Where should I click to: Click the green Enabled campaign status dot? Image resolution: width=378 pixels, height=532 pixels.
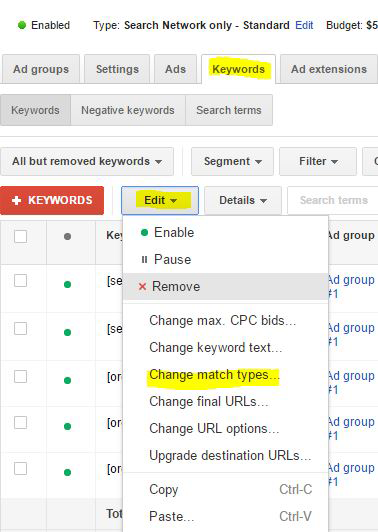pos(22,25)
